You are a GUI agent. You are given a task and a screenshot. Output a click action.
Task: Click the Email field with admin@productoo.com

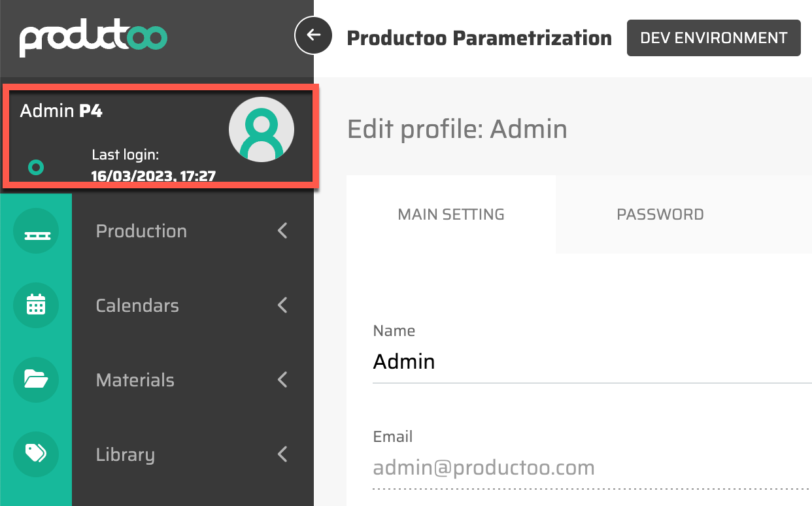(588, 467)
